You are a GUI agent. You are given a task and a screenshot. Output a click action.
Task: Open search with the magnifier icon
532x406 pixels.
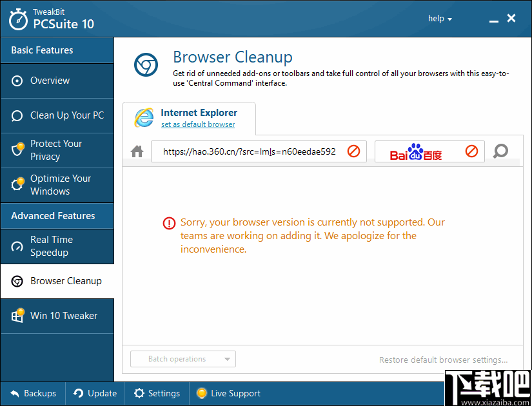click(500, 151)
